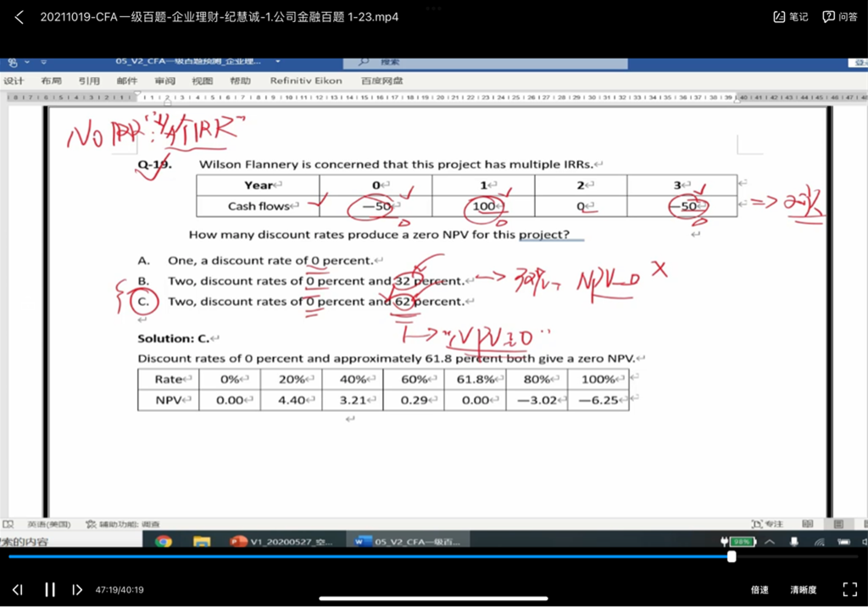Click the Year header cell in table
Screen dimensions: 868x607
click(258, 185)
